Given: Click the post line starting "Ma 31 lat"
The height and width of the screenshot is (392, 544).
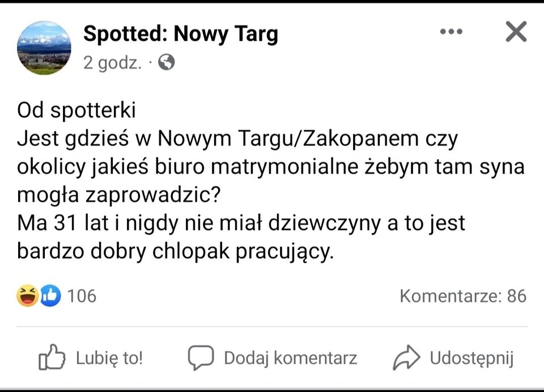Looking at the screenshot, I should 241,223.
